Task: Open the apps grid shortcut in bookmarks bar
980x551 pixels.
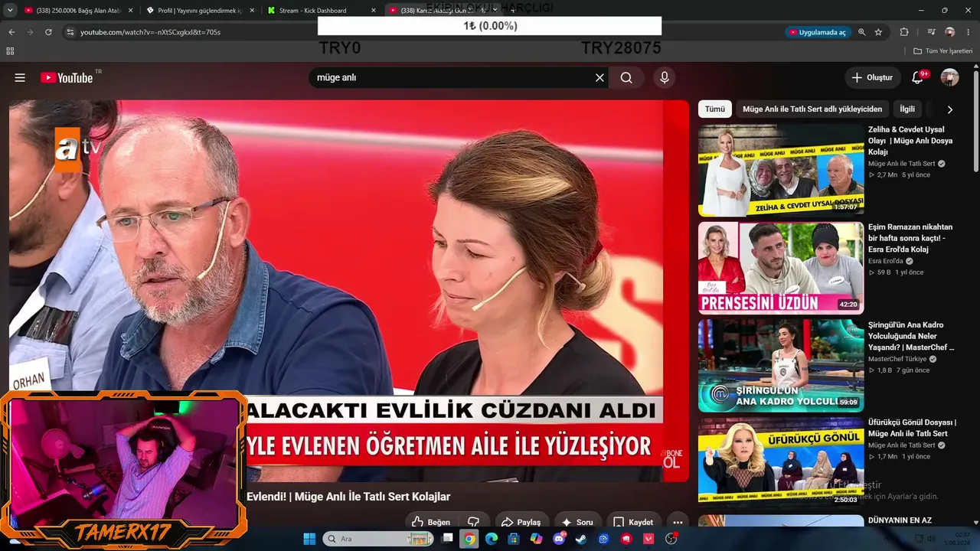Action: pos(10,51)
